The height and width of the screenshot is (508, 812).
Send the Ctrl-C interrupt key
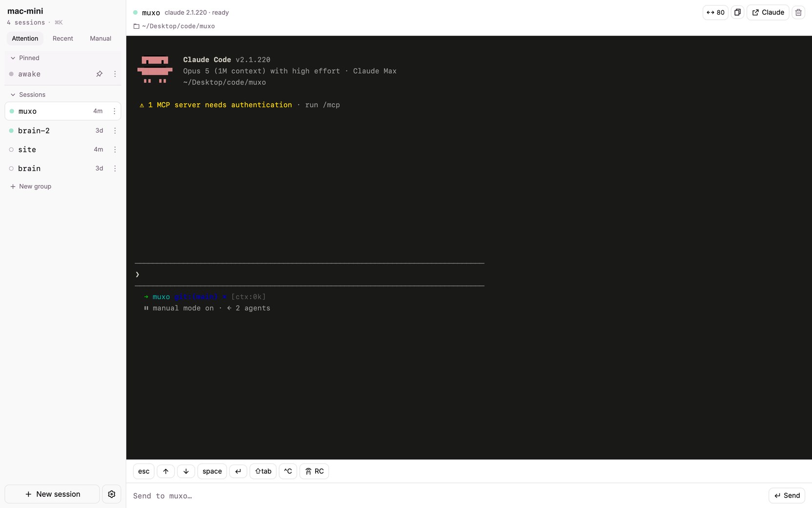pyautogui.click(x=288, y=471)
